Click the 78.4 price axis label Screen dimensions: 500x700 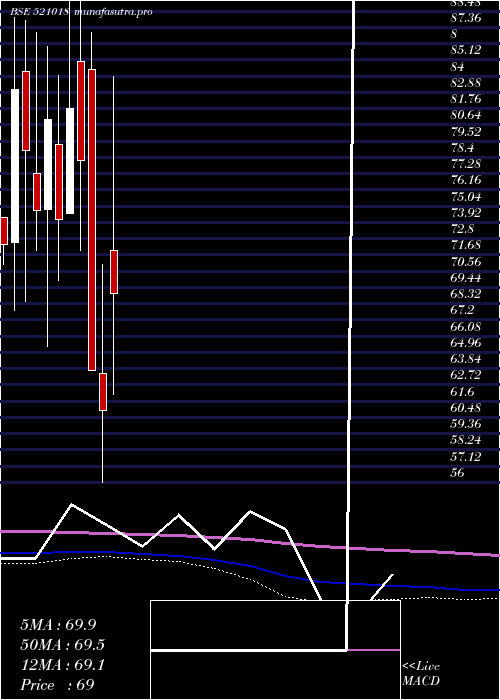[x=462, y=148]
